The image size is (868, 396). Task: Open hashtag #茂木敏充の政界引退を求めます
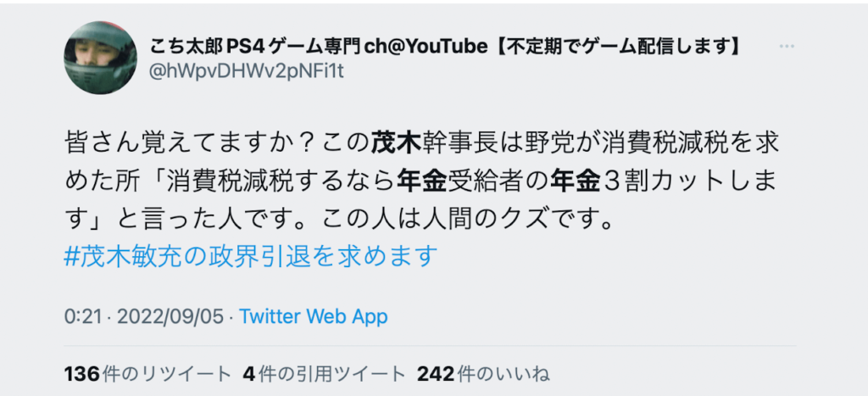pyautogui.click(x=251, y=256)
